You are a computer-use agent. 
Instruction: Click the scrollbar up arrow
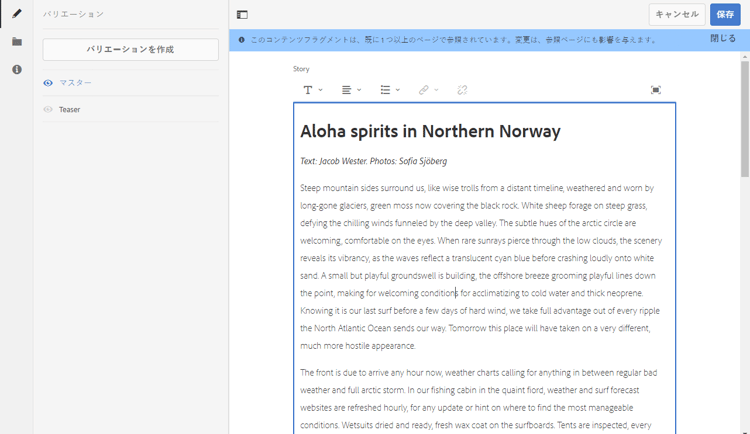coord(745,56)
